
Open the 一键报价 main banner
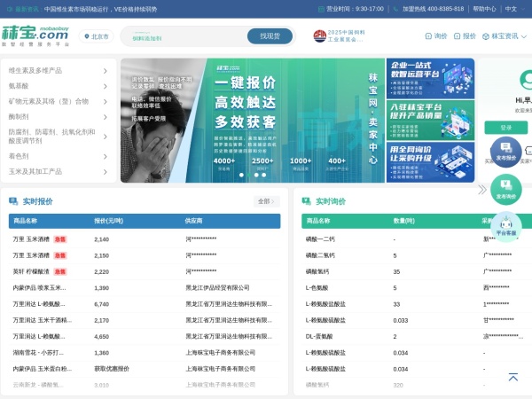(x=253, y=121)
